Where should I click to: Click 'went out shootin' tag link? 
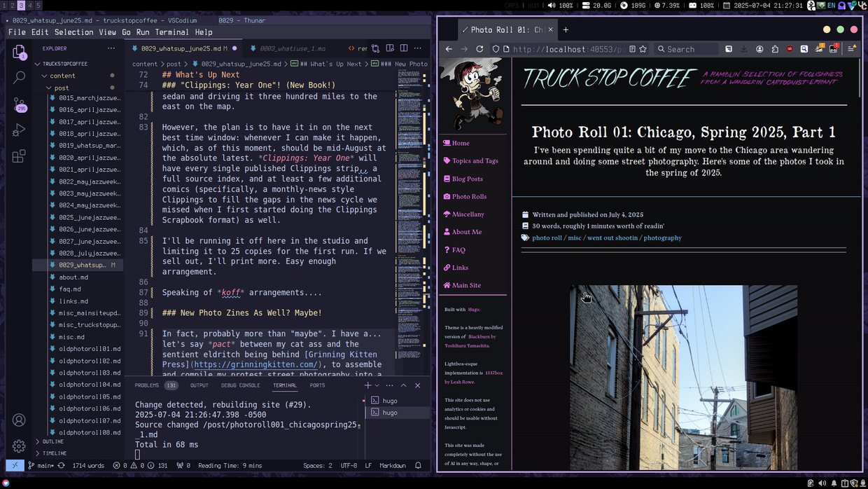click(x=612, y=237)
